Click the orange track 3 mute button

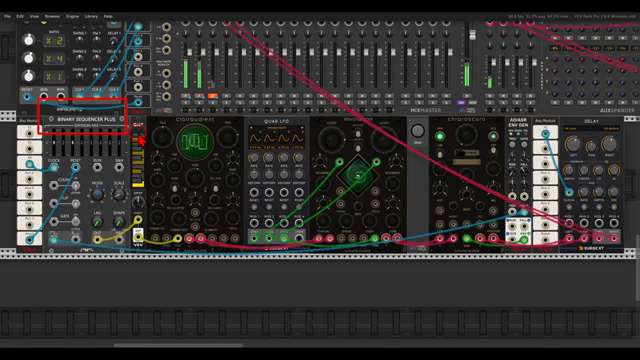[213, 96]
